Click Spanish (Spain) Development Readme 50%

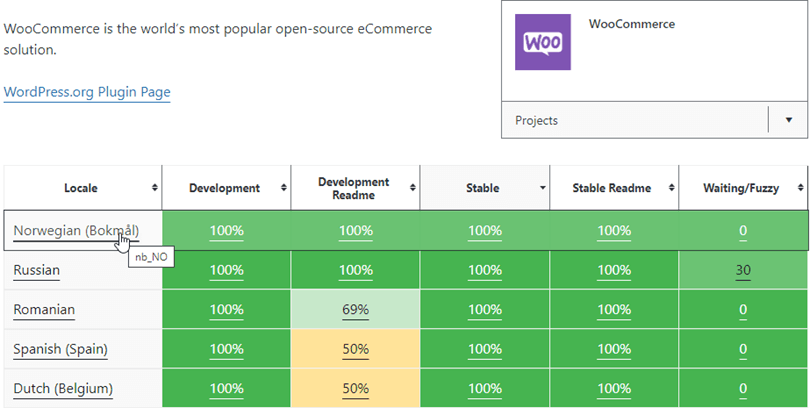(355, 350)
